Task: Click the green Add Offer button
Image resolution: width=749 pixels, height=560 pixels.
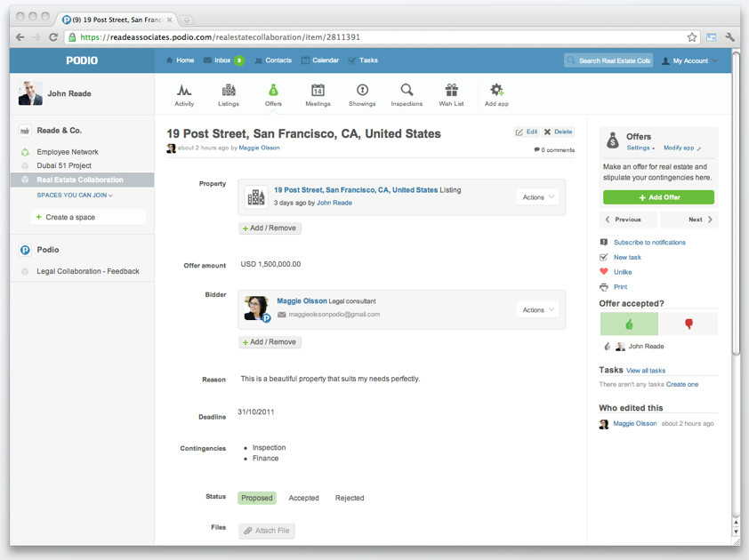Action: (658, 197)
